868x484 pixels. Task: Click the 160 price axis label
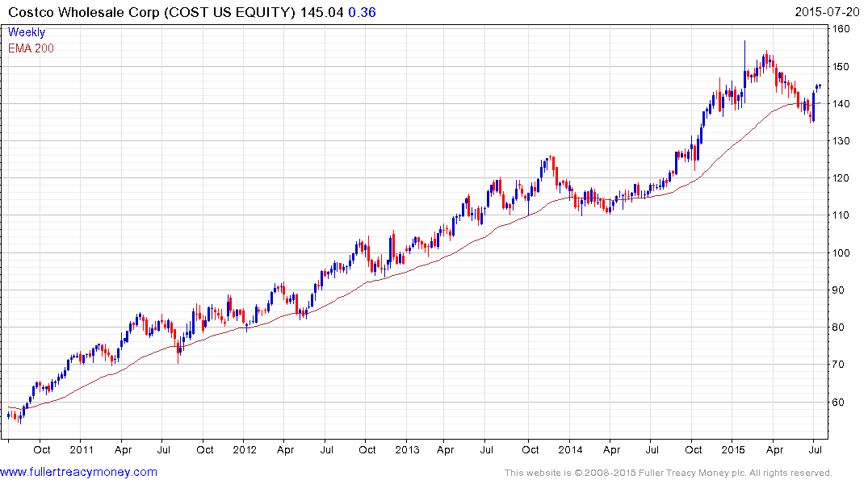(841, 29)
